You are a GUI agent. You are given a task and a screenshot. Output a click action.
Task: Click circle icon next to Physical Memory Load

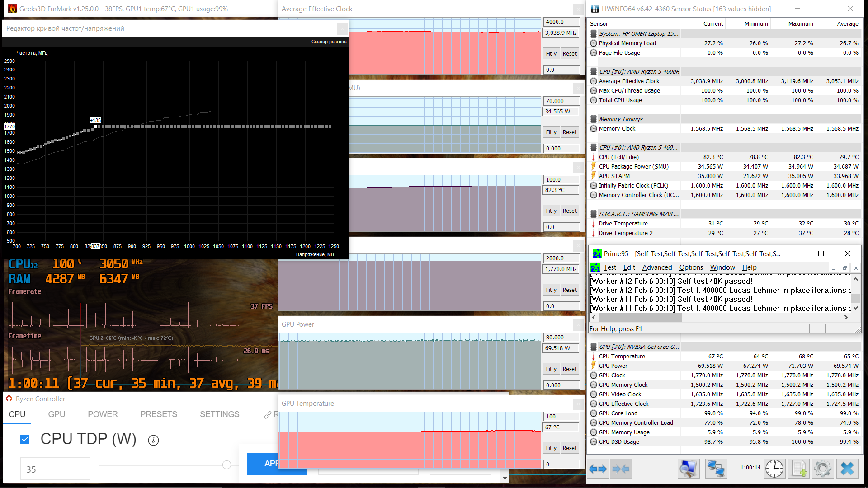pos(594,43)
